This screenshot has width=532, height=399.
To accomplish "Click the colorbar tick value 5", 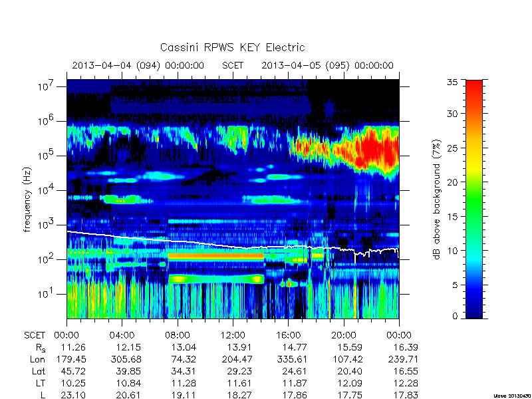I will pyautogui.click(x=455, y=285).
